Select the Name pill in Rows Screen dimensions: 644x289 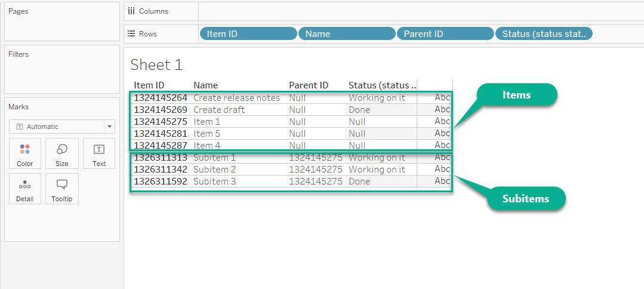(346, 34)
